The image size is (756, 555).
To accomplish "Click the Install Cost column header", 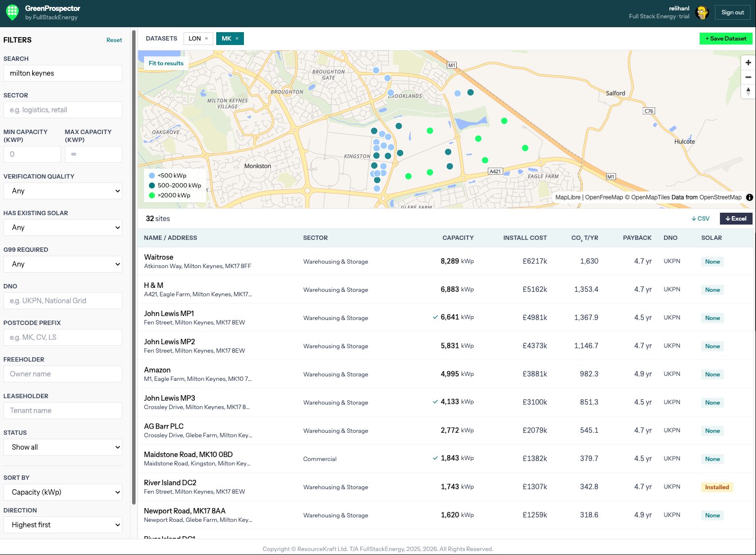I will (x=525, y=238).
